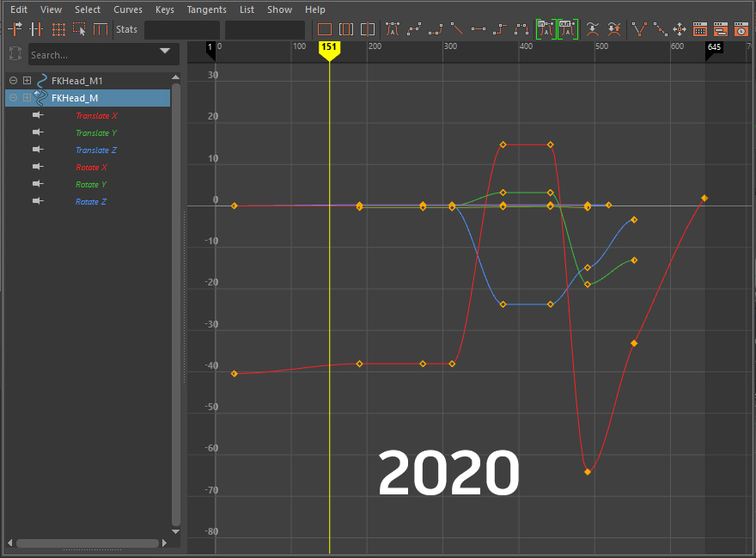The width and height of the screenshot is (756, 558).
Task: Select the Translate Y channel
Action: coord(95,132)
